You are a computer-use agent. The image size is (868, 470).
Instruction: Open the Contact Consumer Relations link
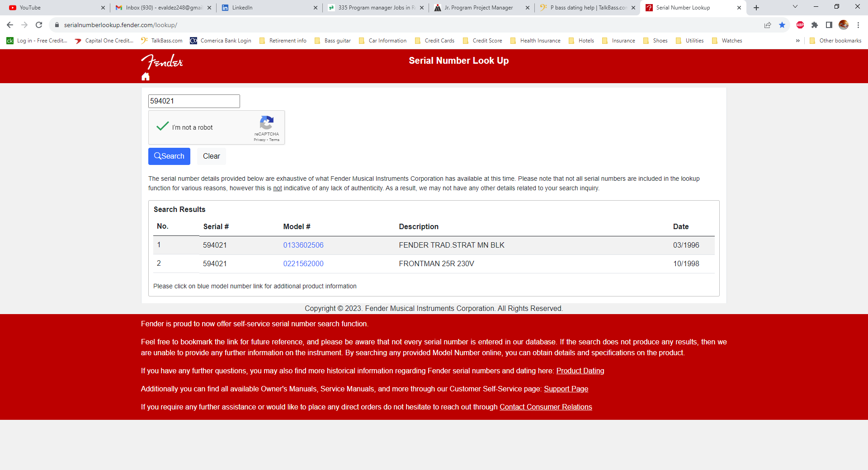(546, 407)
